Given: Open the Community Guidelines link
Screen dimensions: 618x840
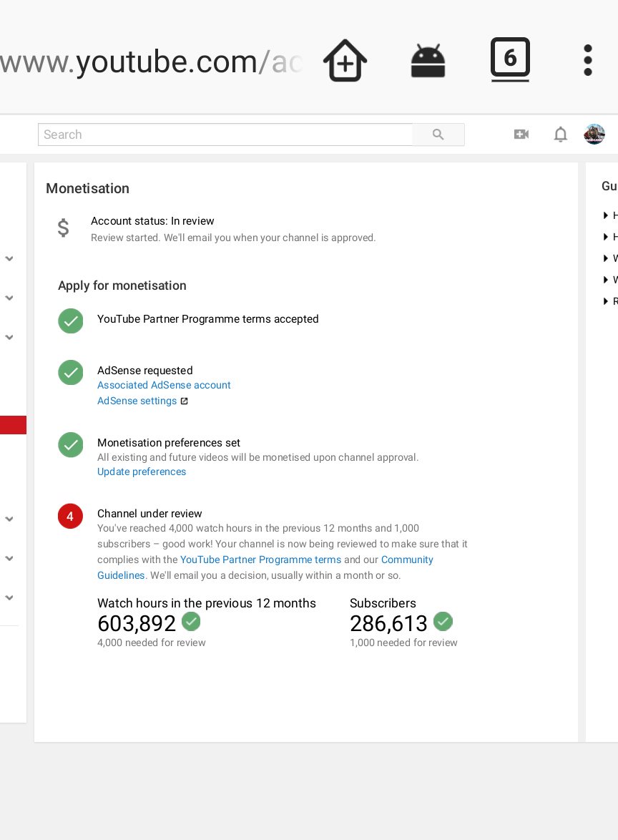Looking at the screenshot, I should click(407, 560).
